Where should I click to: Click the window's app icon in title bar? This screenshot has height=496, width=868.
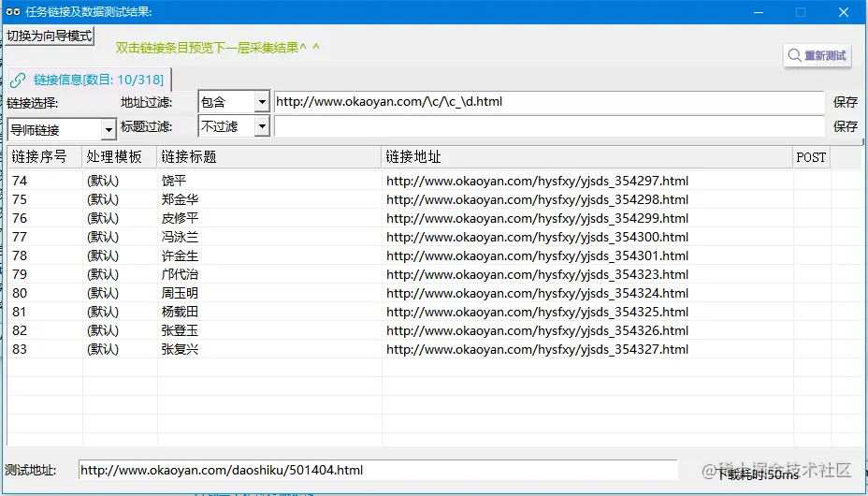pyautogui.click(x=13, y=11)
